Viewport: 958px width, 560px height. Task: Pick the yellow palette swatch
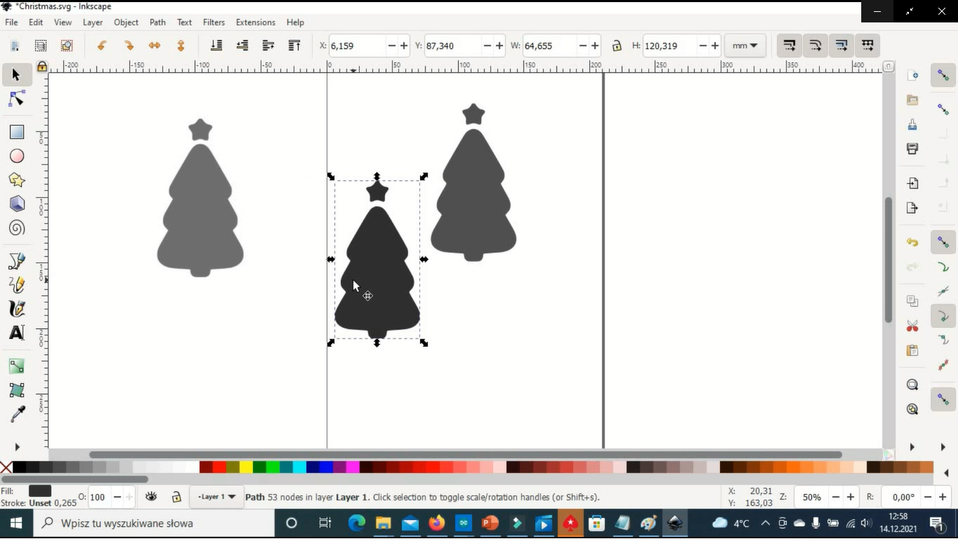[x=246, y=467]
